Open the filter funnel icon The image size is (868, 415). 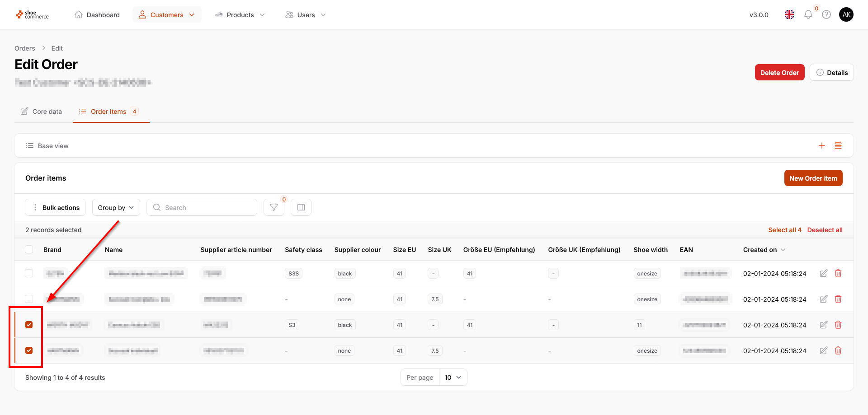274,207
